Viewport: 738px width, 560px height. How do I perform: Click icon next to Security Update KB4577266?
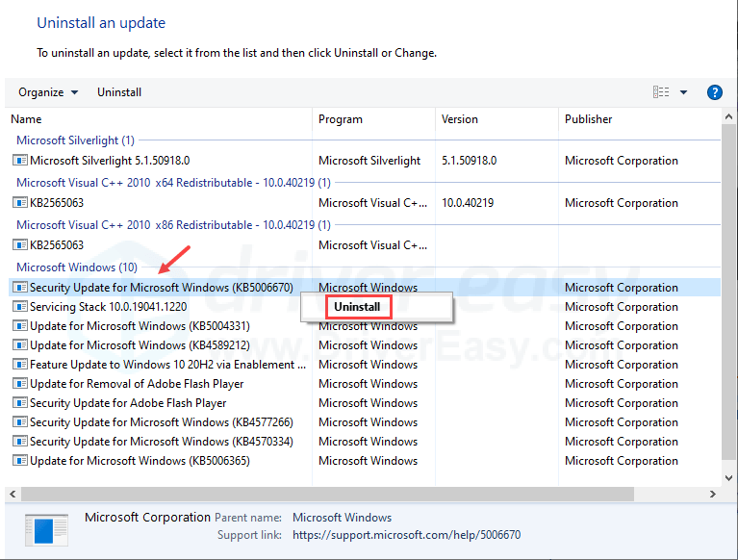click(20, 422)
